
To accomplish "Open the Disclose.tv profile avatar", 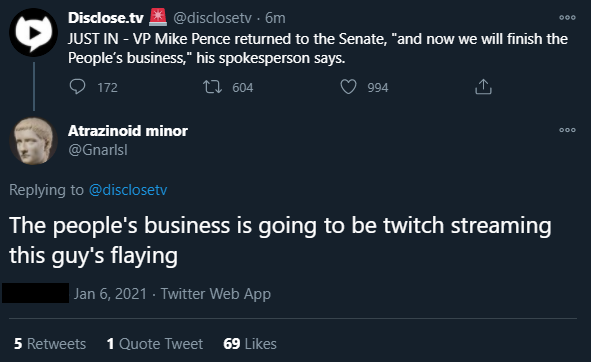I will pyautogui.click(x=33, y=32).
